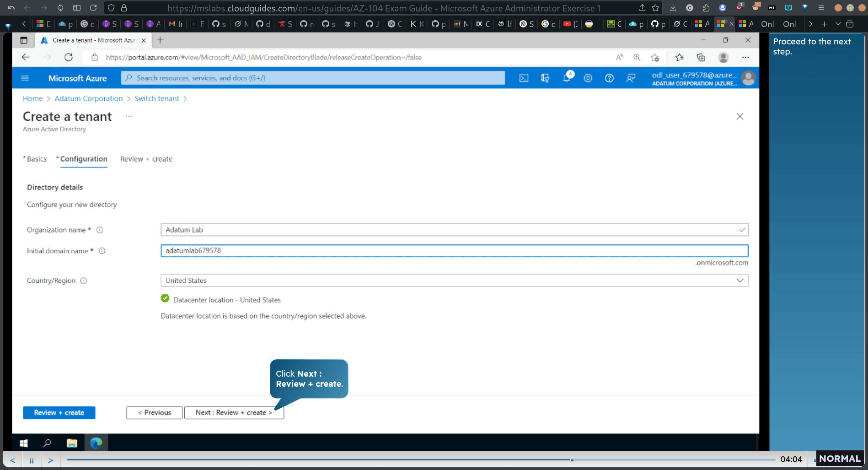Click Microsoft Azure logo text
This screenshot has width=868, height=470.
coord(78,78)
